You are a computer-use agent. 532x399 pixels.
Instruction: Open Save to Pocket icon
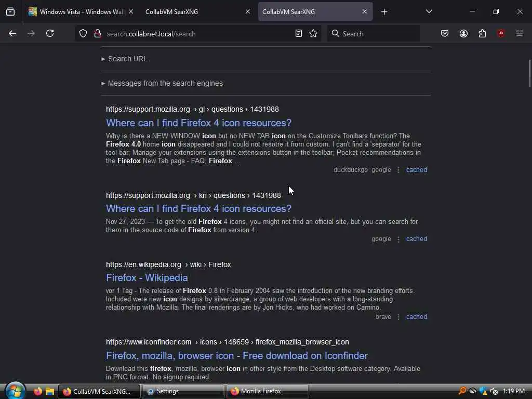445,34
